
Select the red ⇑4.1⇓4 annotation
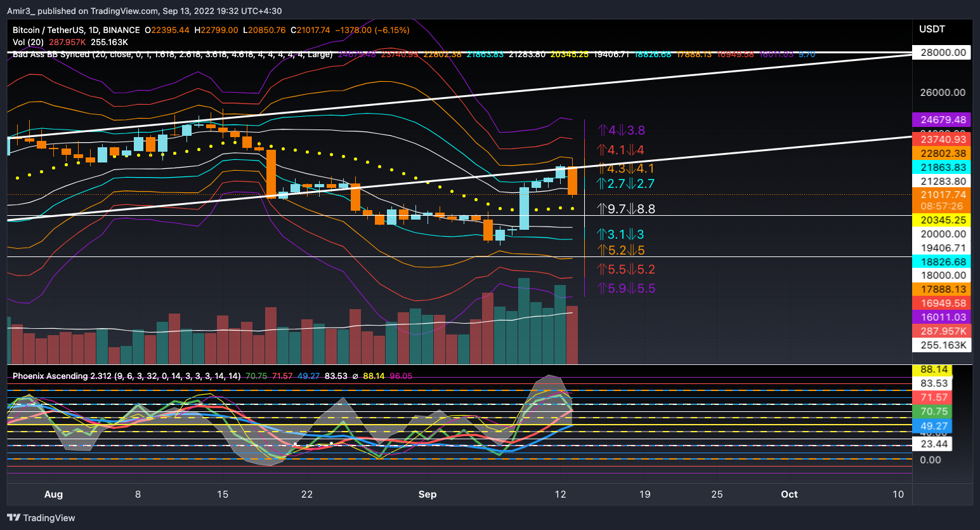point(621,150)
